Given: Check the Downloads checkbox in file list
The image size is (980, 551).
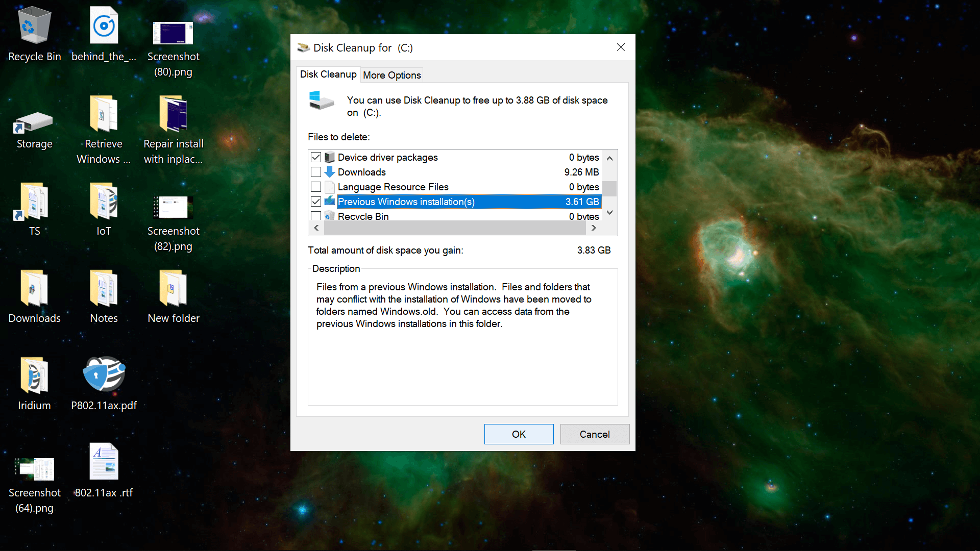Looking at the screenshot, I should click(x=316, y=172).
